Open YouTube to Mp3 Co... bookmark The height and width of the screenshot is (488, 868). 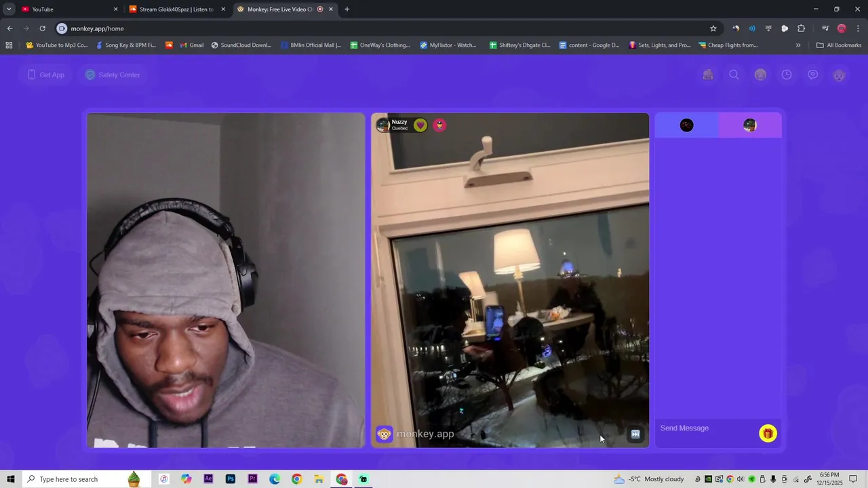57,45
